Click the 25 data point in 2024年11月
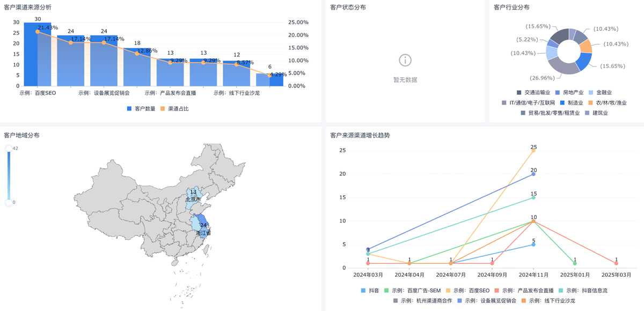 (533, 151)
